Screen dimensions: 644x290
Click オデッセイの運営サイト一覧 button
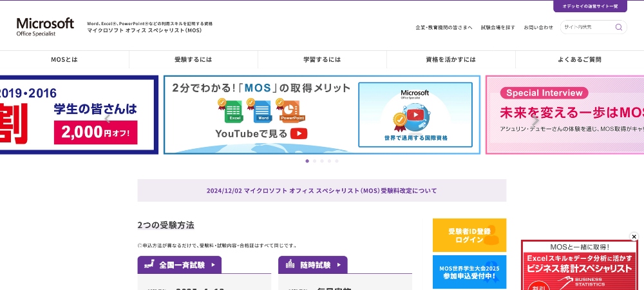tap(590, 6)
